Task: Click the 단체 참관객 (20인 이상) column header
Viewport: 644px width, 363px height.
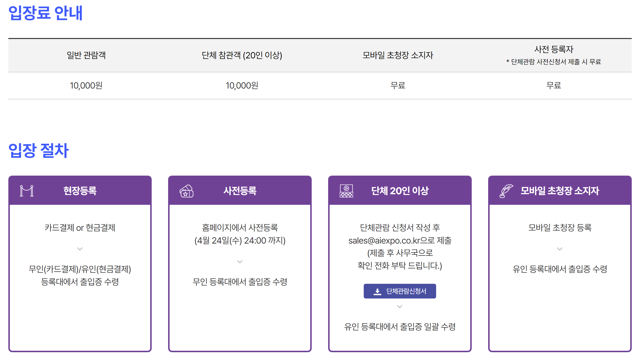Action: click(242, 55)
